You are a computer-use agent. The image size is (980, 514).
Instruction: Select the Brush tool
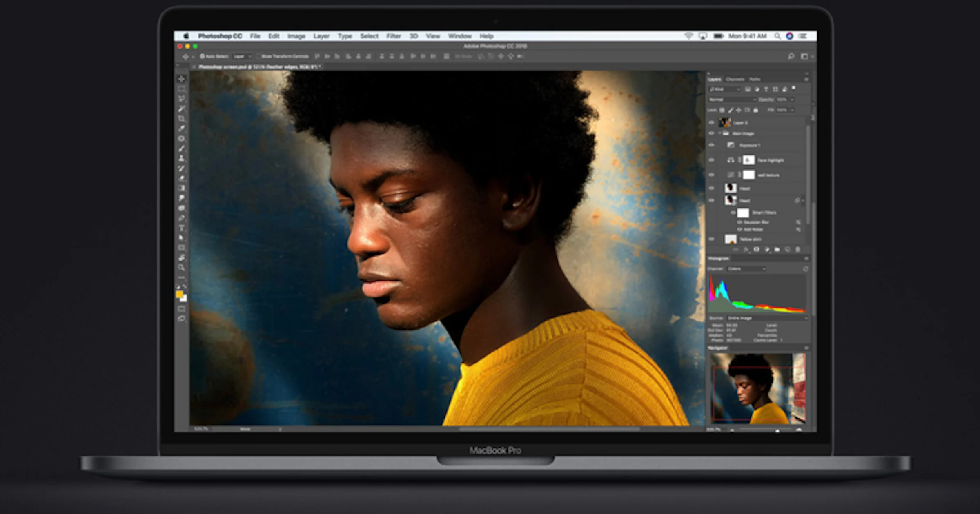(x=182, y=148)
